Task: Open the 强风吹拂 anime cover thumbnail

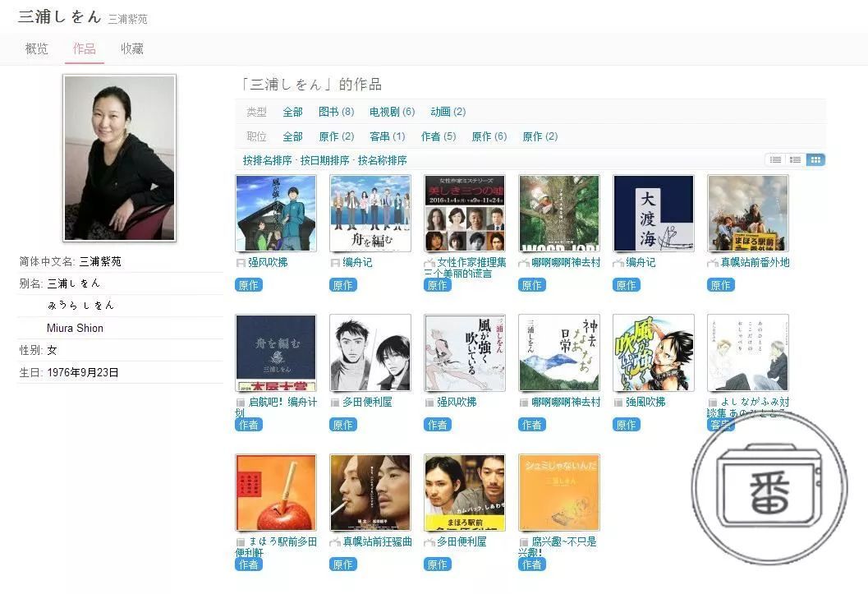Action: point(276,213)
